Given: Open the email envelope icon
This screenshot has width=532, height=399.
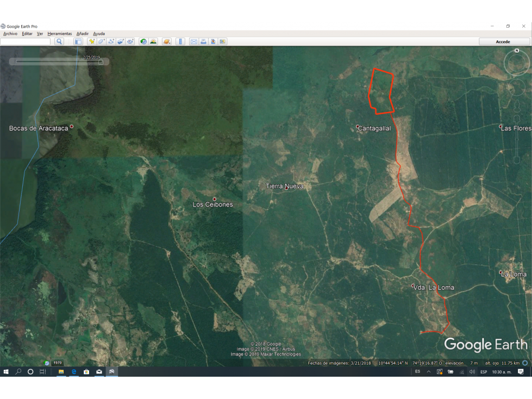Looking at the screenshot, I should [194, 41].
